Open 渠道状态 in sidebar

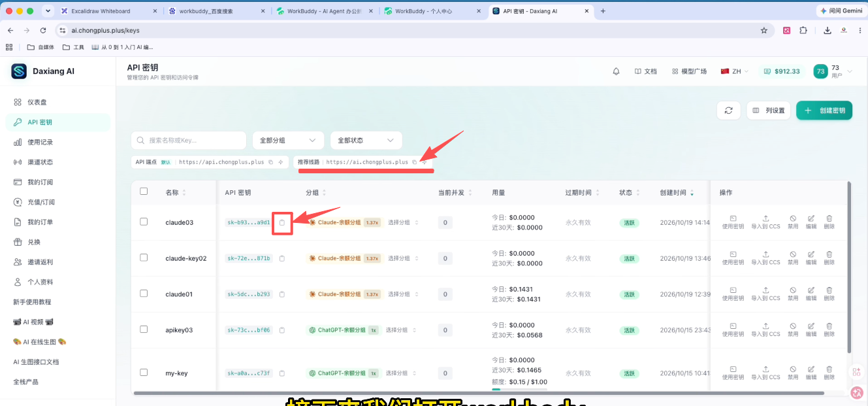[58, 162]
